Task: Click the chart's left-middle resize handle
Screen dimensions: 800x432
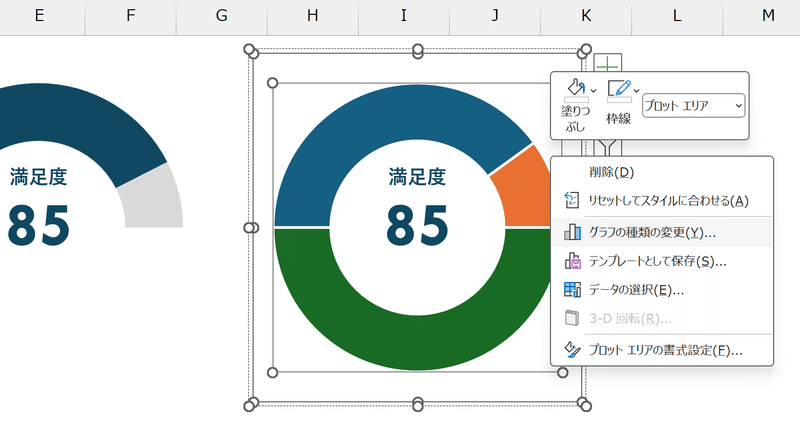Action: (251, 227)
